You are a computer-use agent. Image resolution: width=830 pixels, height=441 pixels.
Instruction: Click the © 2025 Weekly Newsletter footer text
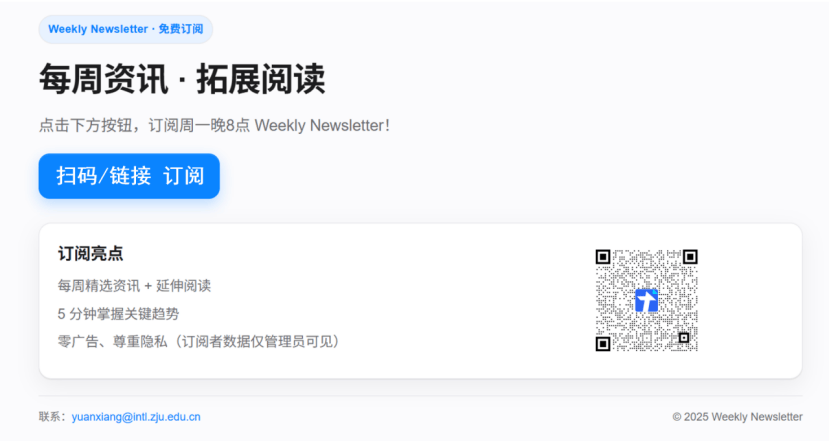(x=737, y=417)
